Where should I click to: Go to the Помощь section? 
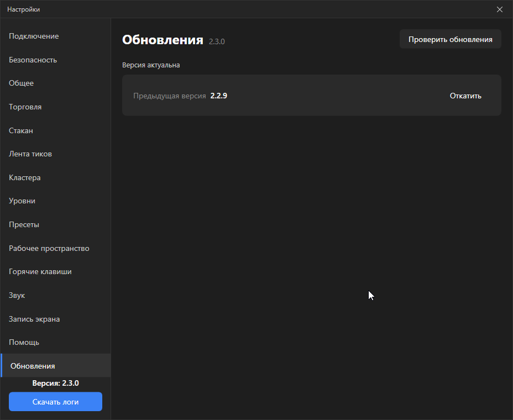coord(56,343)
